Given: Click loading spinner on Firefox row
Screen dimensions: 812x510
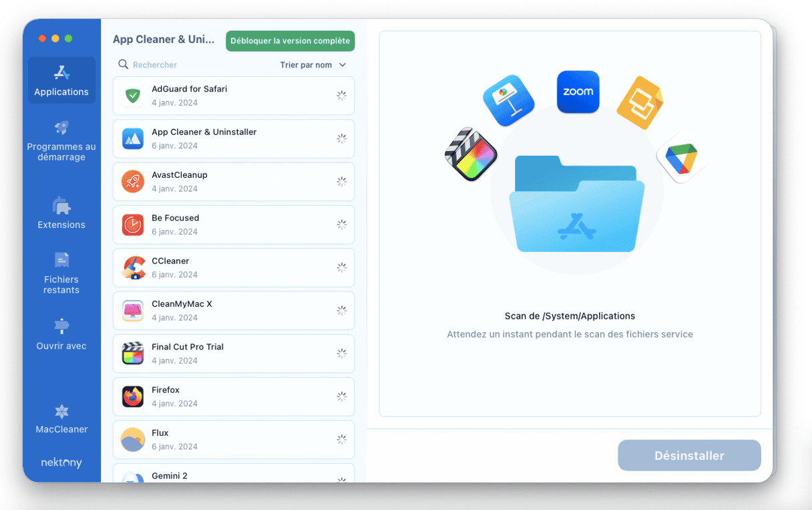Looking at the screenshot, I should pos(341,396).
